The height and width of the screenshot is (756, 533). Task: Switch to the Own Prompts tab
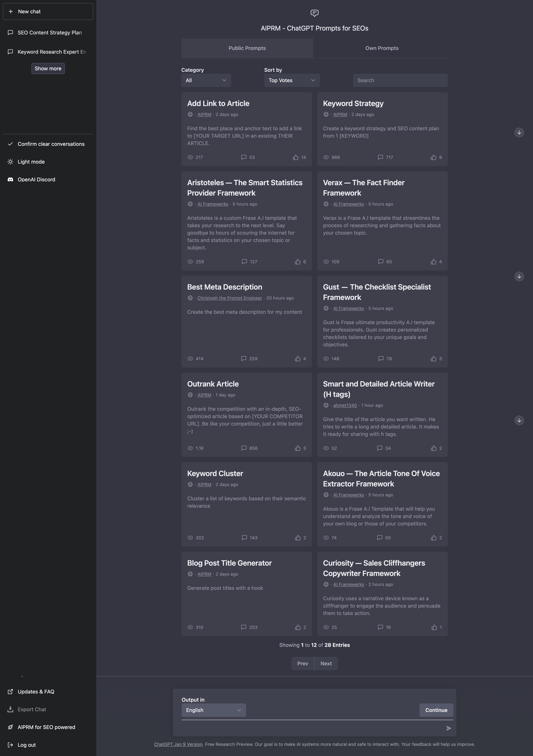click(382, 48)
